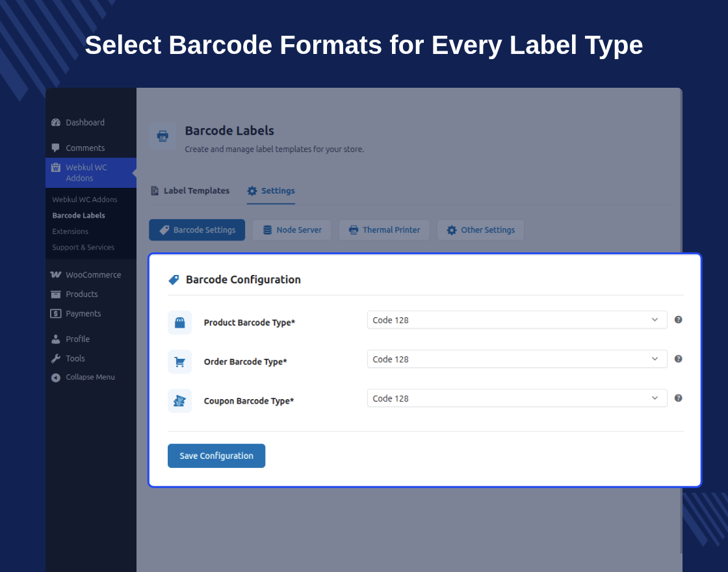Viewport: 728px width, 572px height.
Task: Click 'Create and manage label templates' subtitle
Action: (x=274, y=149)
